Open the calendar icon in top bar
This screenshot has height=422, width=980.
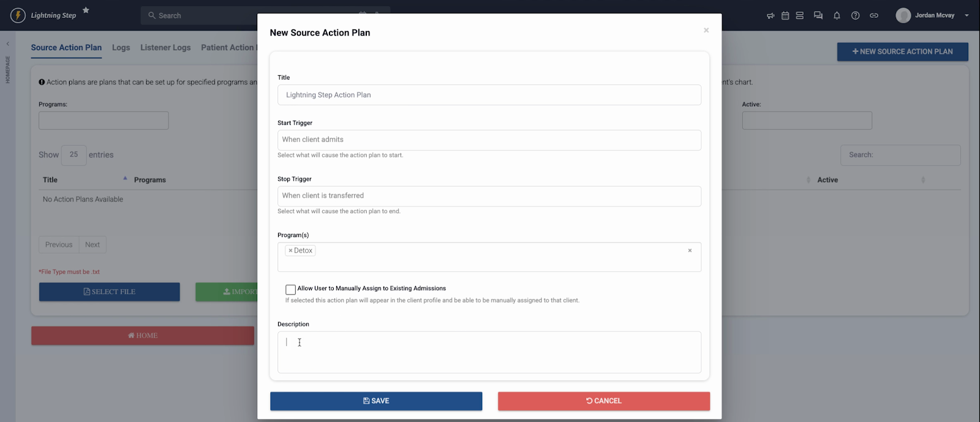click(x=785, y=16)
